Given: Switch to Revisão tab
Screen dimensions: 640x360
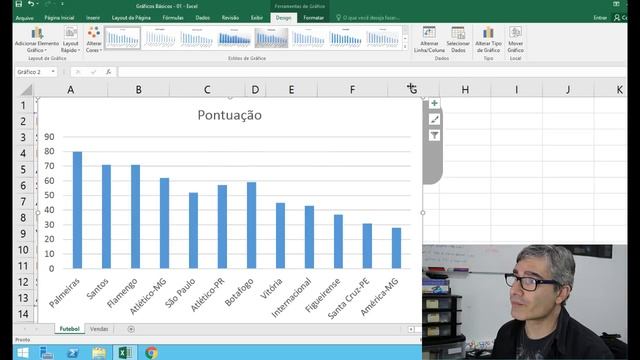Looking at the screenshot, I should pyautogui.click(x=230, y=18).
